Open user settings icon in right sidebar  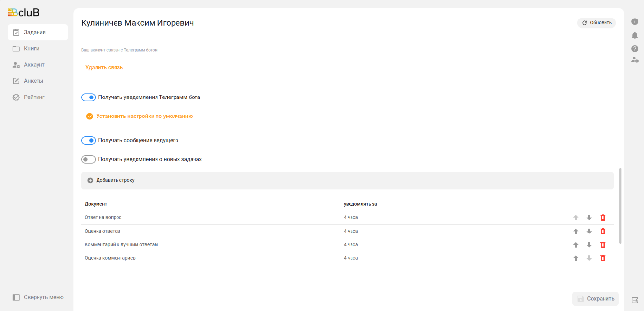tap(635, 60)
